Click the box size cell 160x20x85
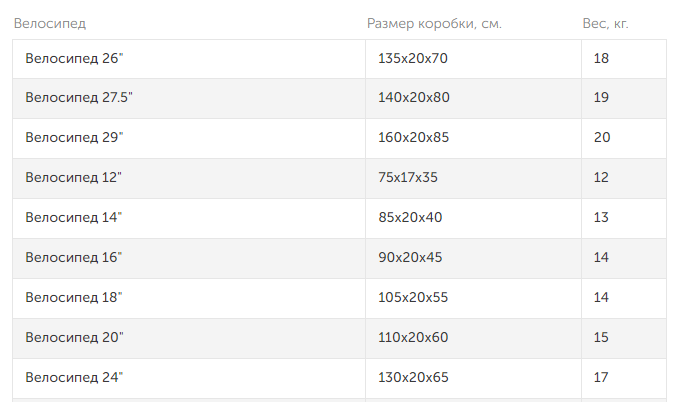The height and width of the screenshot is (402, 683). click(x=414, y=138)
